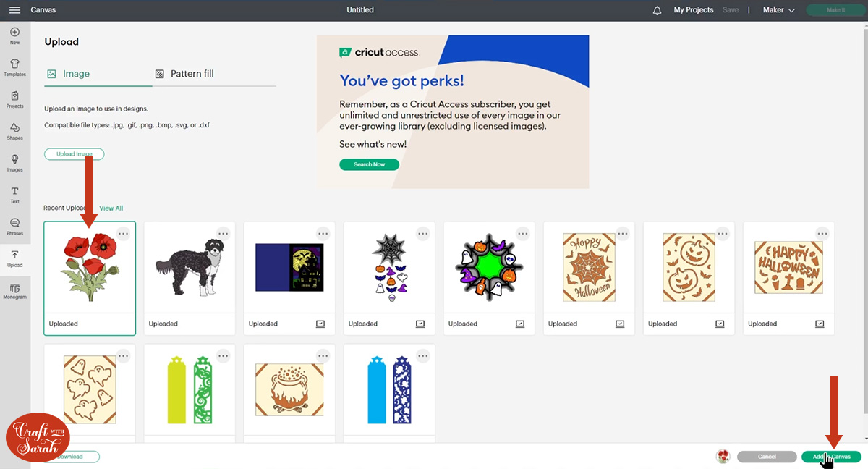Select the Happy Halloween text card thumbnail
Image resolution: width=868 pixels, height=469 pixels.
pyautogui.click(x=788, y=267)
